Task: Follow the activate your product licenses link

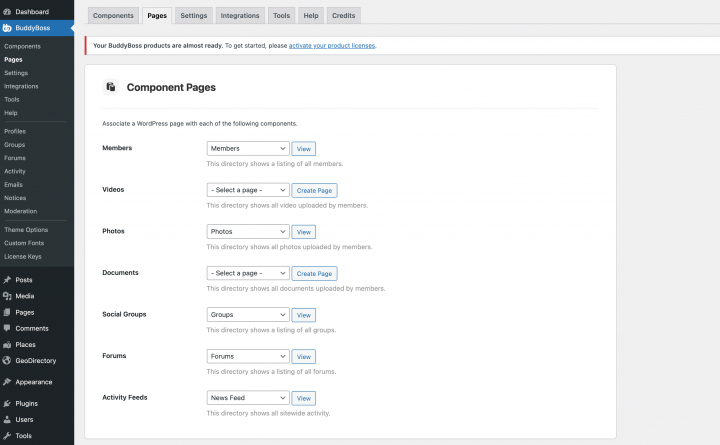Action: coord(331,46)
